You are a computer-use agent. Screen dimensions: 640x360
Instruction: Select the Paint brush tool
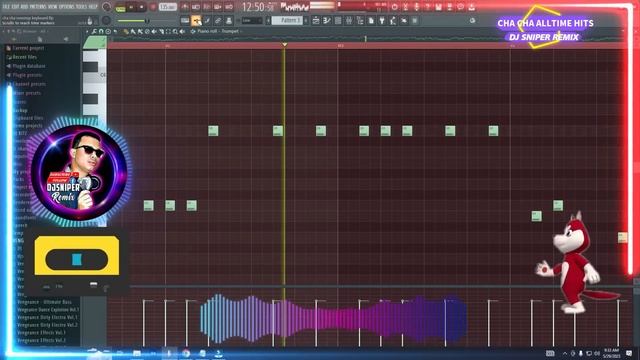tap(133, 31)
